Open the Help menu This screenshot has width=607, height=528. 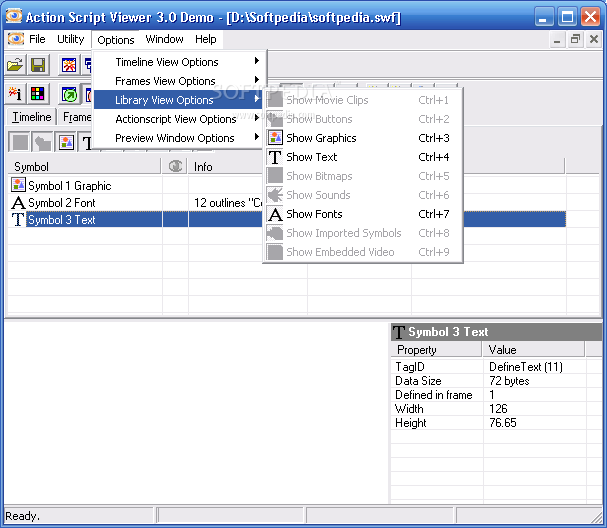tap(206, 39)
